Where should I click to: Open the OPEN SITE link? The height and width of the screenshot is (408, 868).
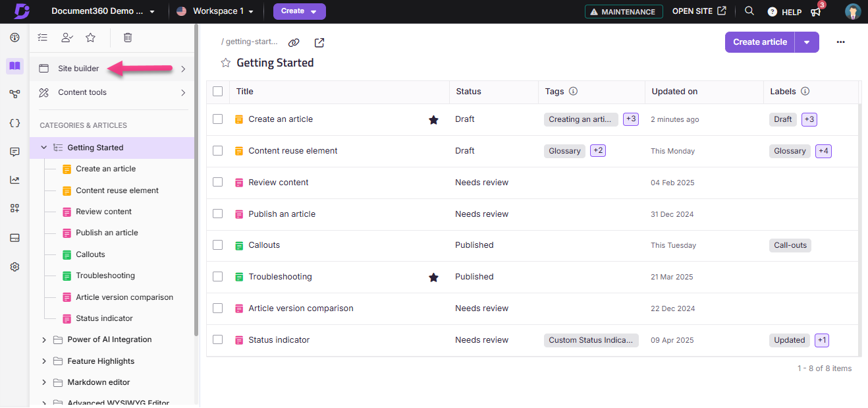(699, 11)
